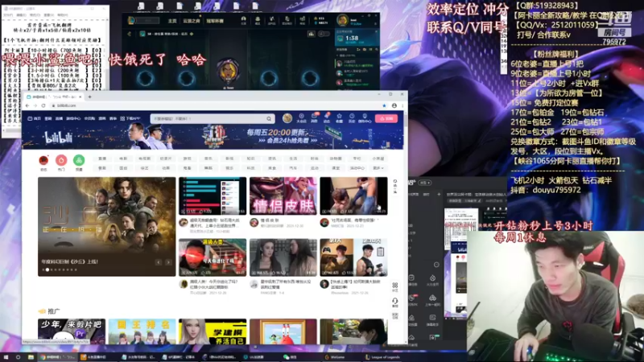Expand the 更多 category dropdown

pos(378,168)
